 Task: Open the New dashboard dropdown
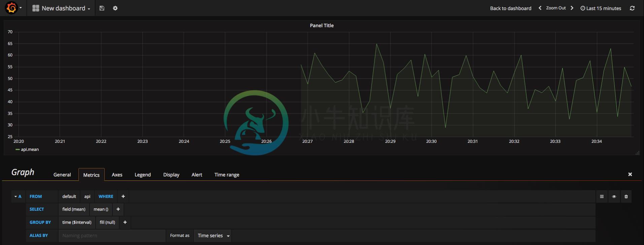coord(61,8)
